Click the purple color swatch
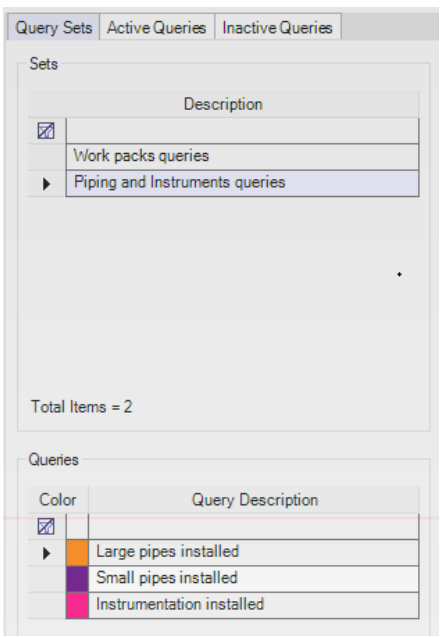The width and height of the screenshot is (441, 637). tap(77, 579)
